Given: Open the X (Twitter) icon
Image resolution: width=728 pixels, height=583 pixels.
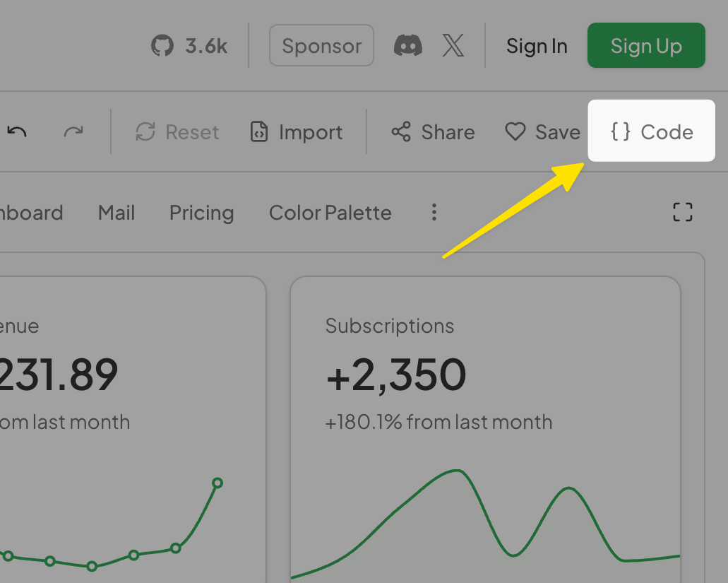Looking at the screenshot, I should (x=453, y=46).
